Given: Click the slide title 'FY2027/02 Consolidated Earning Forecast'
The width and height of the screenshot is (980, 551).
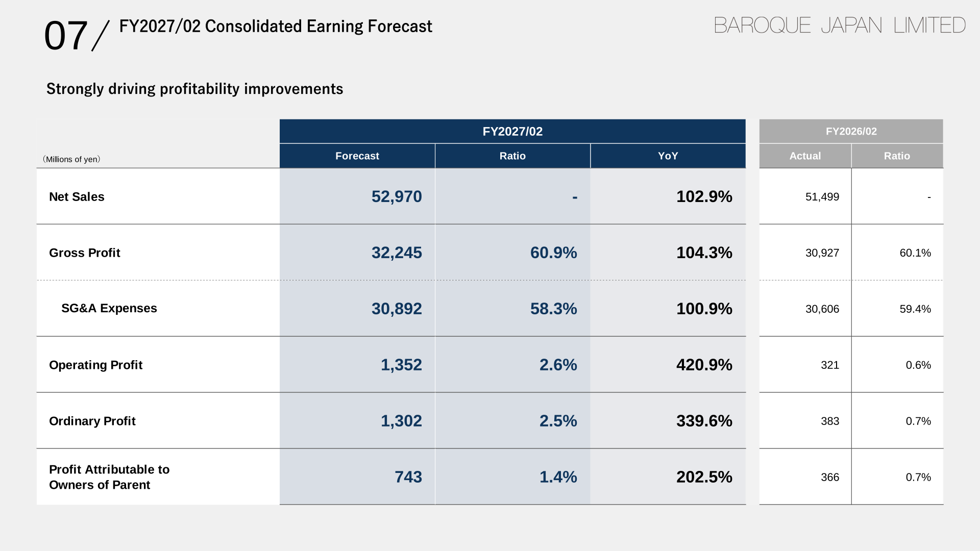Looking at the screenshot, I should (x=276, y=27).
